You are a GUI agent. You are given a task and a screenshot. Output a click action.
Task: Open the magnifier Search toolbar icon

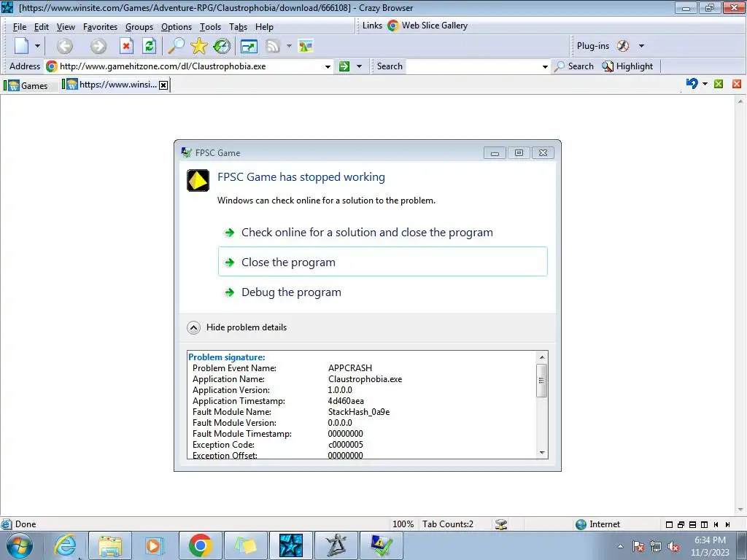click(176, 46)
